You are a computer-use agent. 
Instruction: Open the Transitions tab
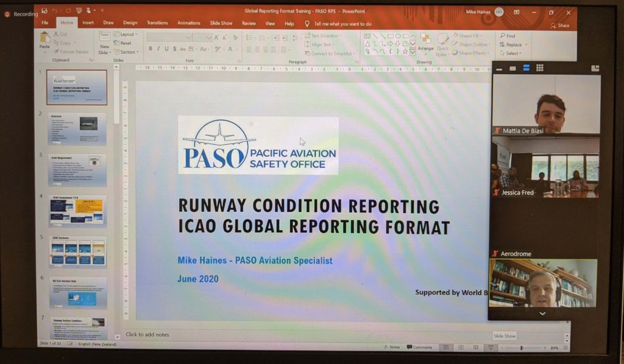[157, 23]
